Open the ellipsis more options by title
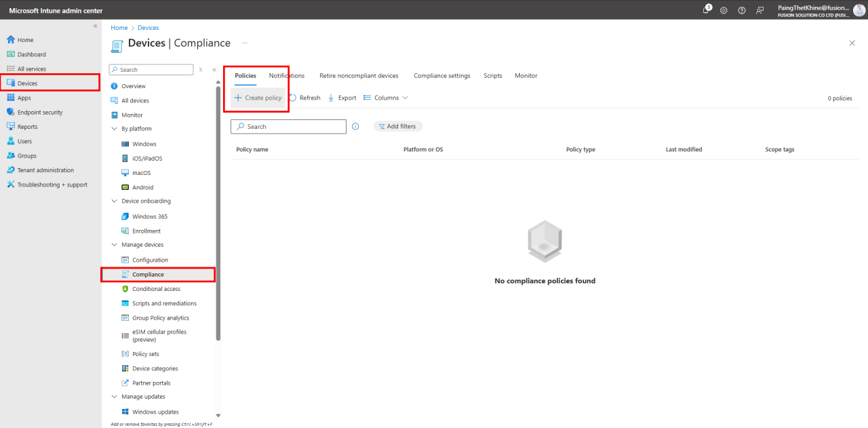Viewport: 868px width, 428px height. tap(244, 43)
